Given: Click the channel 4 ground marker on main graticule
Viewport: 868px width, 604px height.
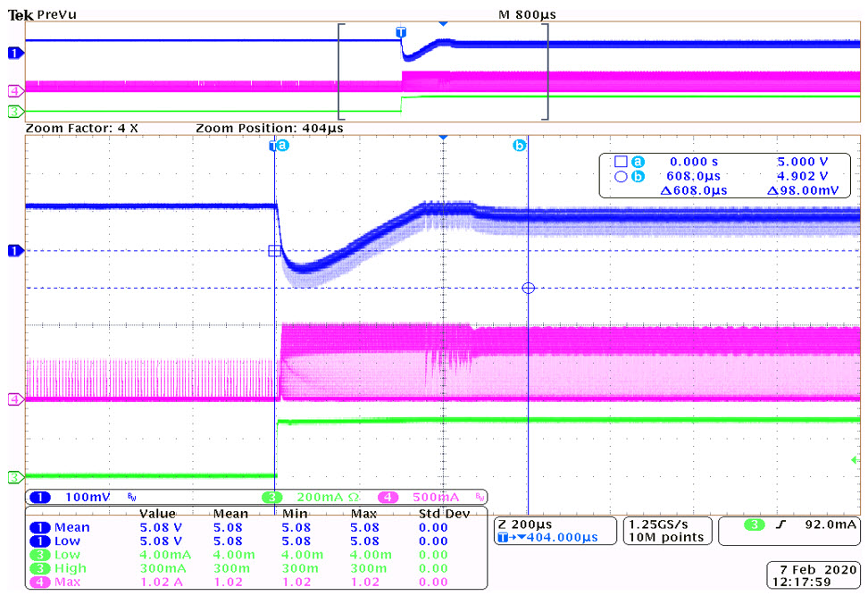Looking at the screenshot, I should click(x=14, y=398).
